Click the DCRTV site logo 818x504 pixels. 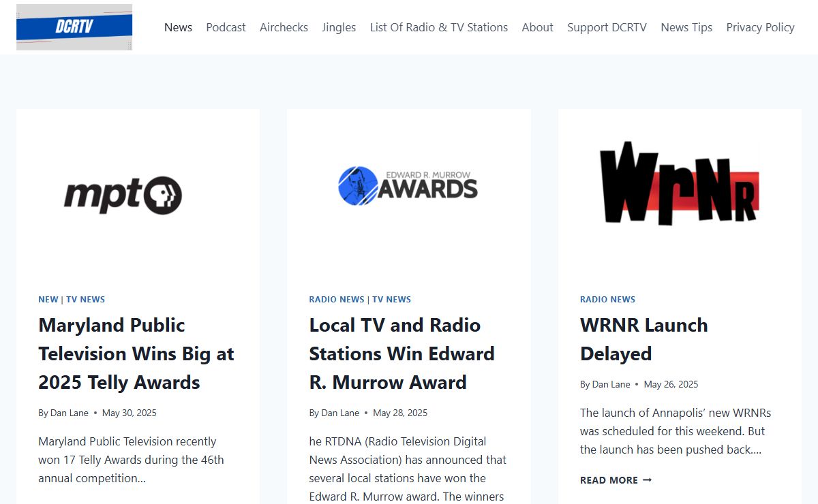coord(74,27)
